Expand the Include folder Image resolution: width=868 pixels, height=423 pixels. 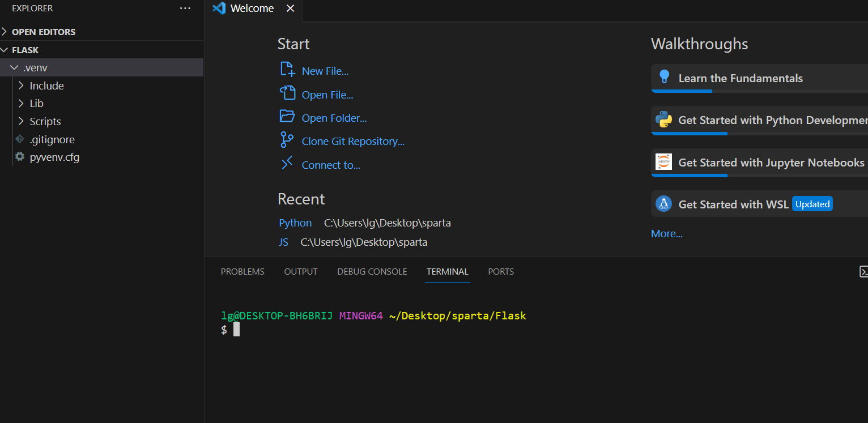click(x=102, y=86)
